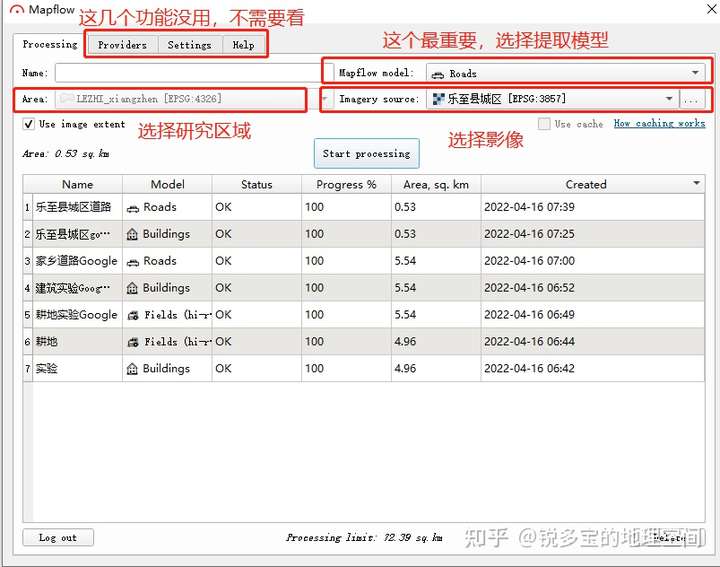Click the created time 2022-04-16 07:00
This screenshot has width=720, height=567.
529,261
